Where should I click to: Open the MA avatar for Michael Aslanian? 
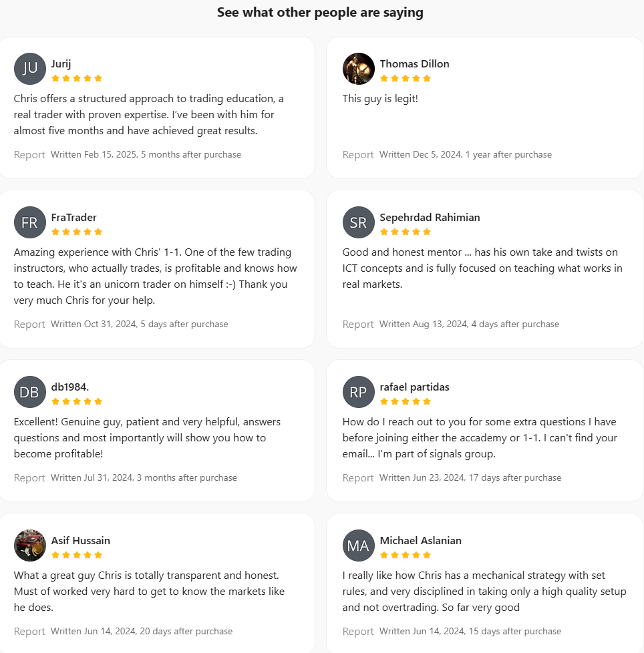click(x=358, y=545)
